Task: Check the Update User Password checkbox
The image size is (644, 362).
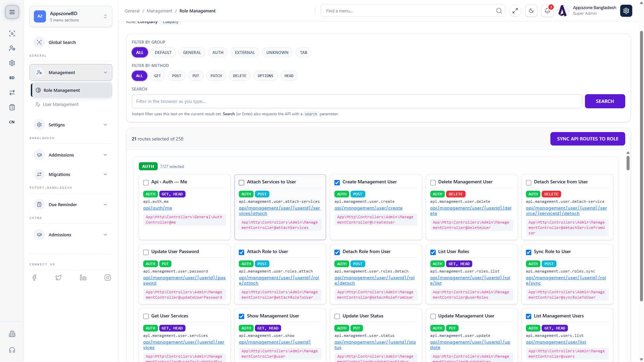Action: [146, 252]
